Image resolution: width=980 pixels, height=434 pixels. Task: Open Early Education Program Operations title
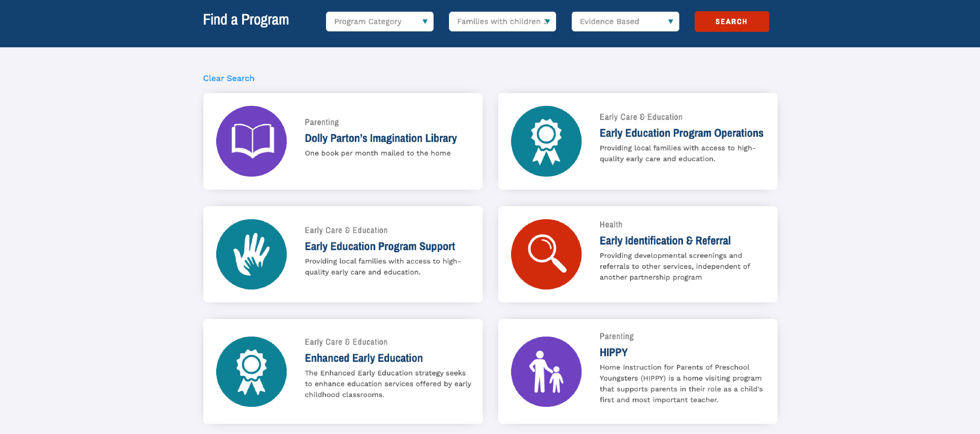pyautogui.click(x=681, y=133)
